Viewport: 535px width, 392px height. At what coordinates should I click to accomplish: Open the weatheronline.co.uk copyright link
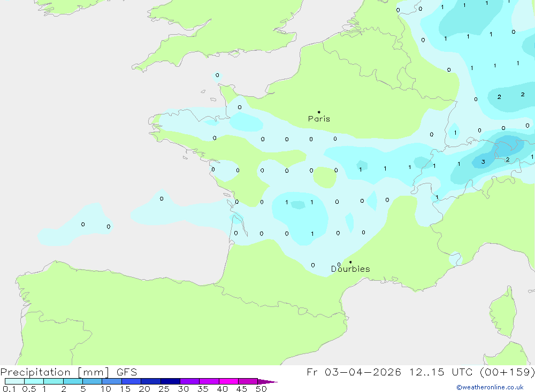point(490,387)
